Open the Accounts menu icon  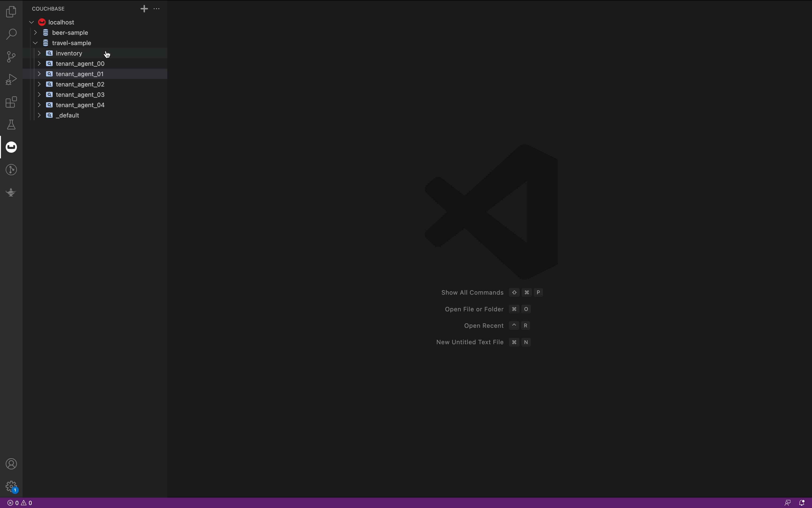pos(11,464)
